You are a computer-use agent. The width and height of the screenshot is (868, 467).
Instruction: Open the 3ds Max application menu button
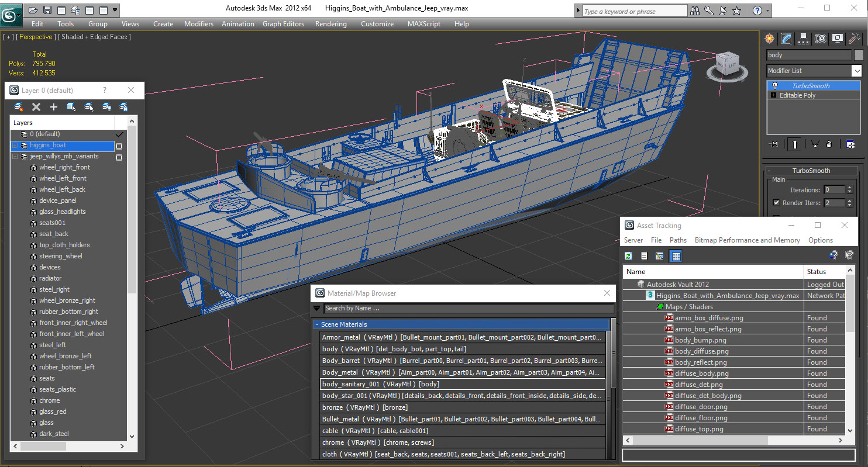(11, 14)
